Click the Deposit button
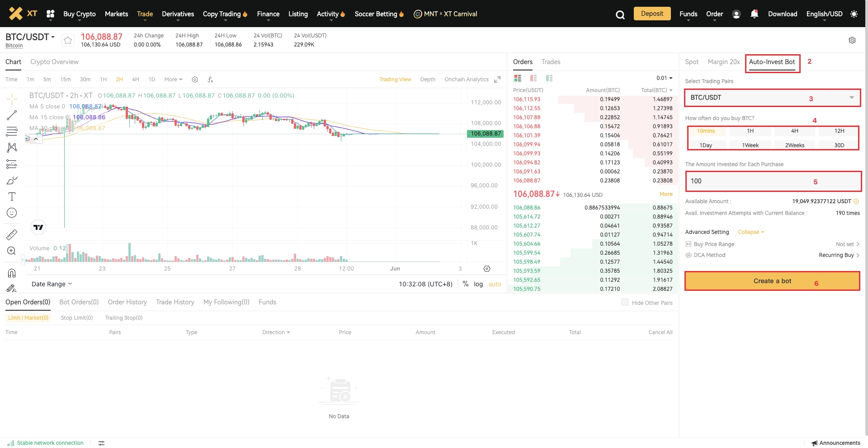The height and width of the screenshot is (448, 868). tap(652, 14)
